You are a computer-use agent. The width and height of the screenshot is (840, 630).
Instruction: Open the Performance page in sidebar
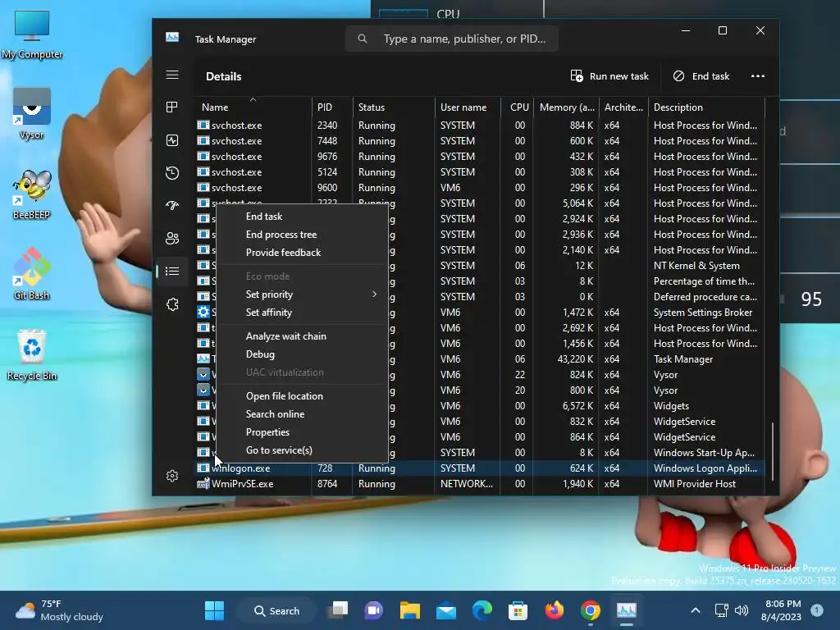[x=172, y=140]
